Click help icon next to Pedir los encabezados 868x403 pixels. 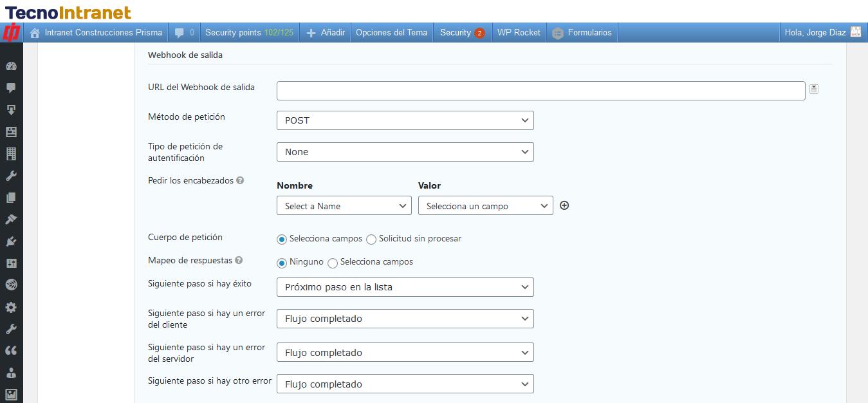240,181
